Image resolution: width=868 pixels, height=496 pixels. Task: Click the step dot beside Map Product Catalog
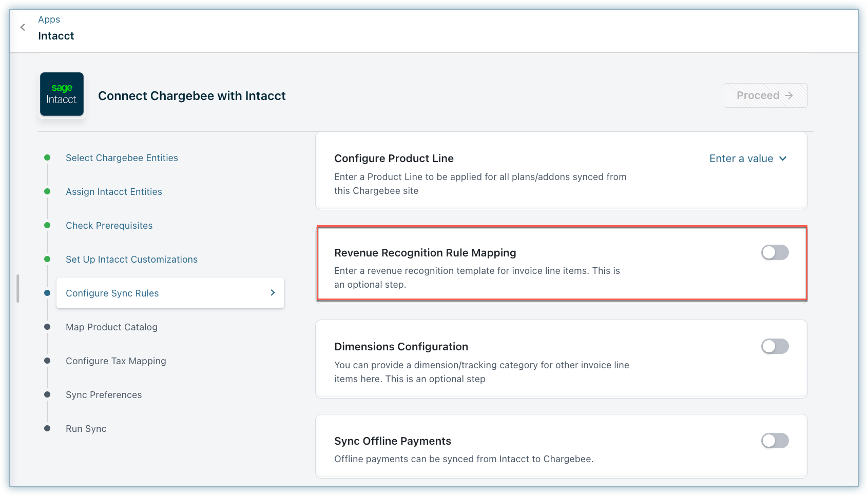click(47, 327)
